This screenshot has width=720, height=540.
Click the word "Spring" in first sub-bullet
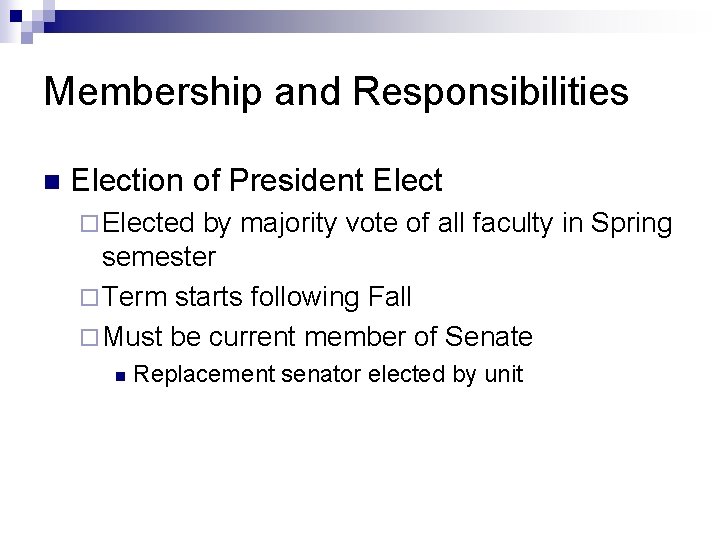tap(630, 224)
